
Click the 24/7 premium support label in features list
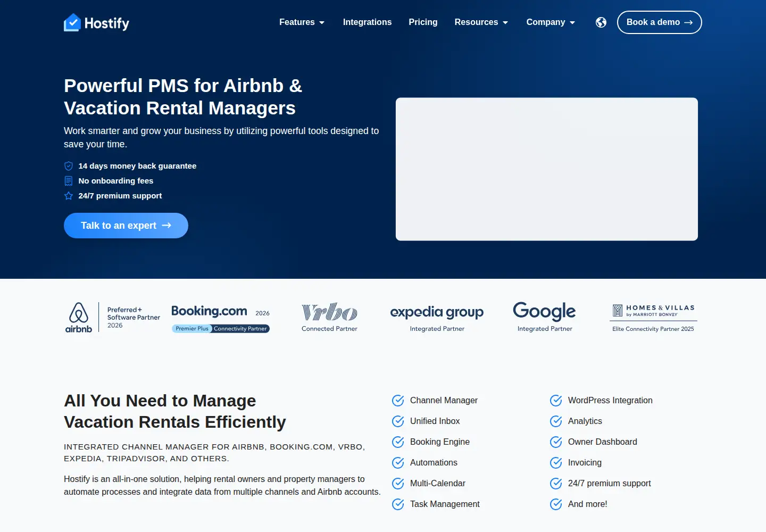click(610, 484)
